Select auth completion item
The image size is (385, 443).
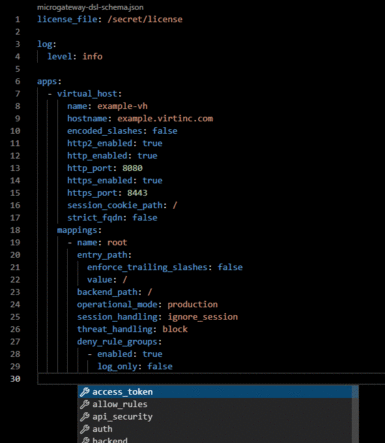click(218, 429)
